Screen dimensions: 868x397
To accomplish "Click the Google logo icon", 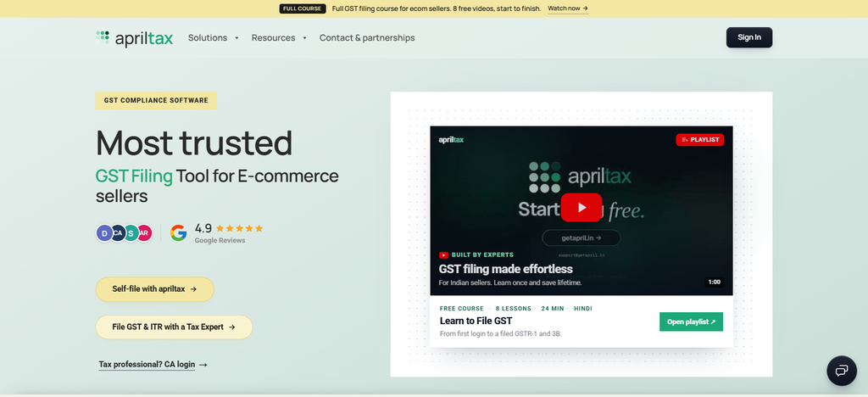I will [x=178, y=232].
